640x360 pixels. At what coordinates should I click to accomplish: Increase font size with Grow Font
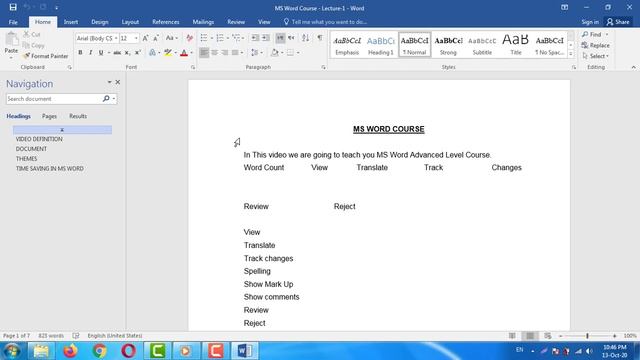(145, 38)
